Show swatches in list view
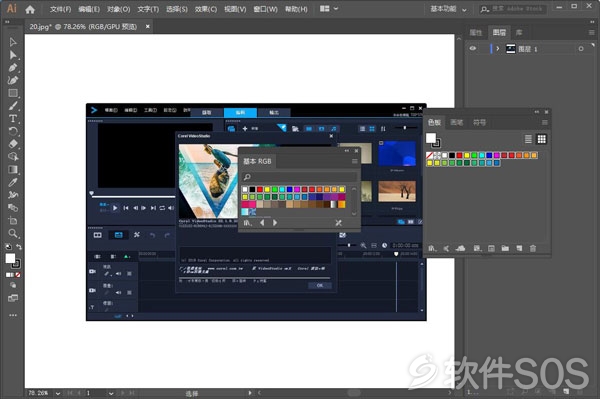 [528, 139]
